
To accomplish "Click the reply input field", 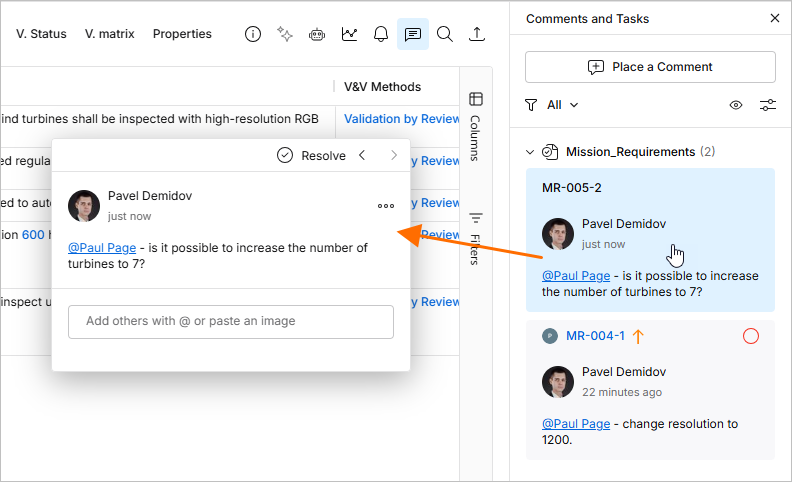I will [x=231, y=321].
